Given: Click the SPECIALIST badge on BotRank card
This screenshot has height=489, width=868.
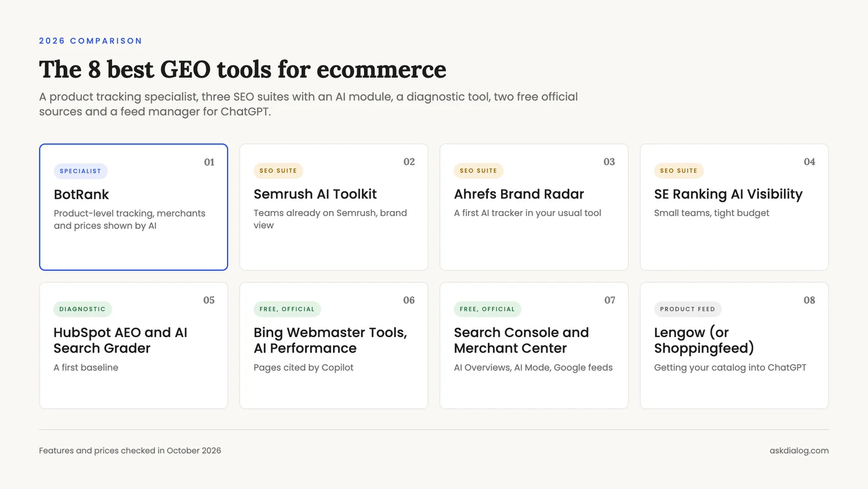Looking at the screenshot, I should tap(81, 171).
